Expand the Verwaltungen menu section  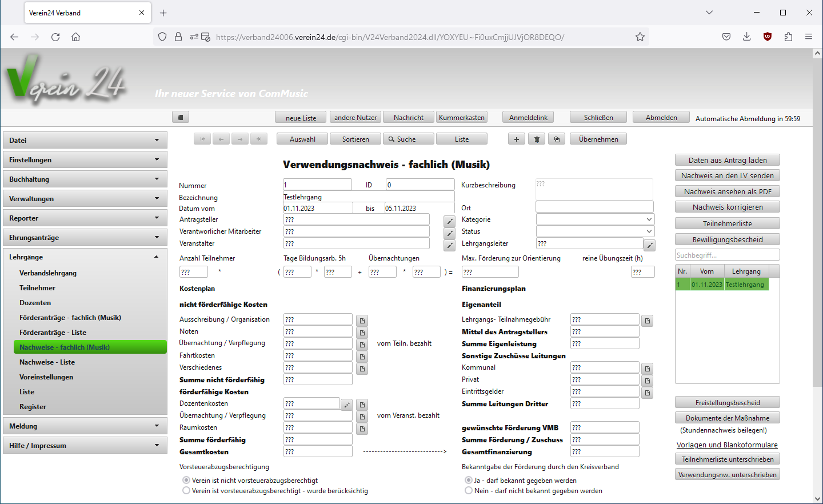coord(85,198)
